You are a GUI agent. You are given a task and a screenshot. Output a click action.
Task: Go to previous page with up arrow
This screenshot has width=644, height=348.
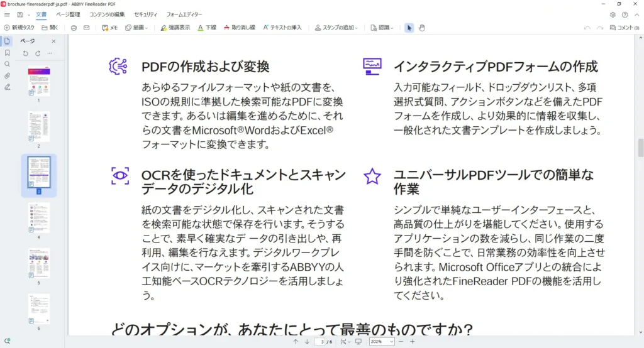[296, 342]
